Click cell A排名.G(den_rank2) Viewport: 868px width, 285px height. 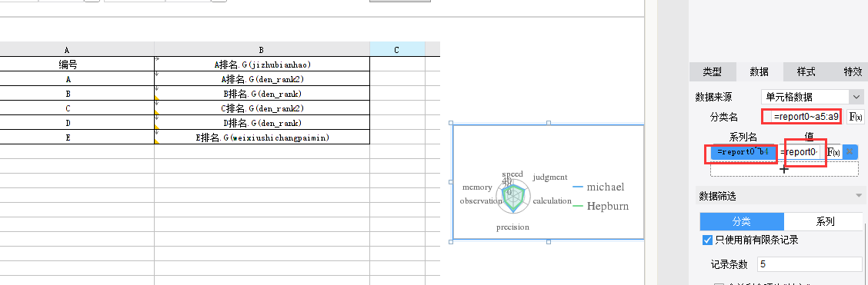[262, 78]
